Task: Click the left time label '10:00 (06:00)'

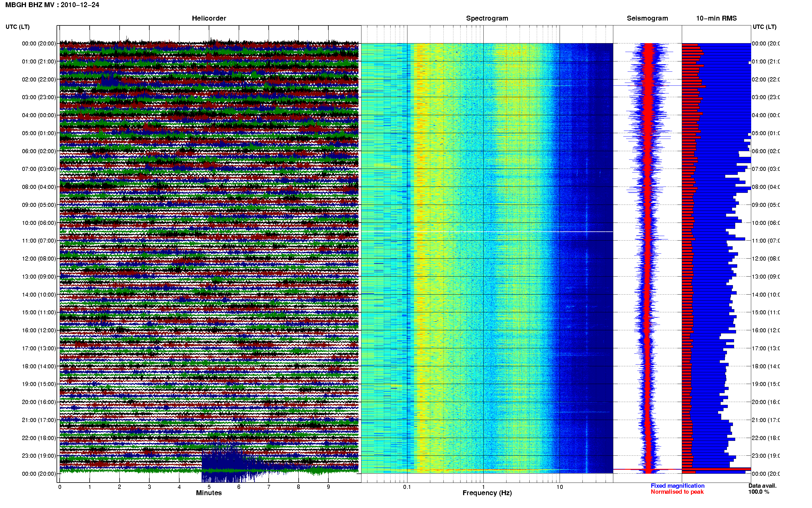Action: click(x=39, y=223)
